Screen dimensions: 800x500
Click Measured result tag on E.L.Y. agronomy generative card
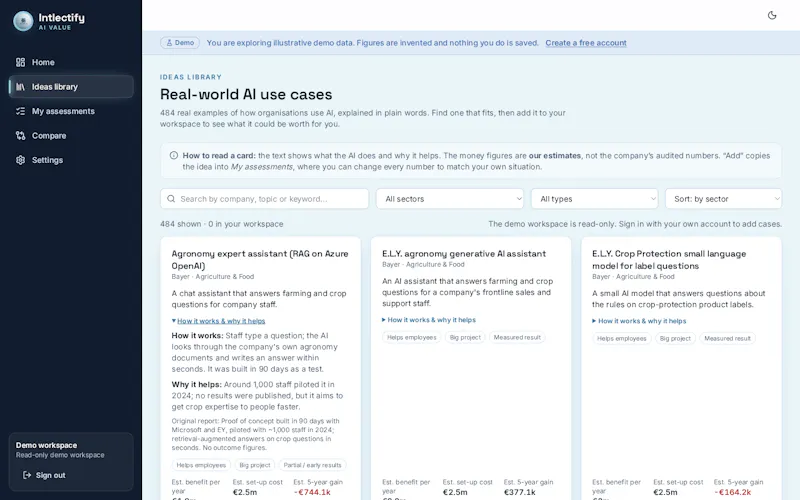(517, 337)
